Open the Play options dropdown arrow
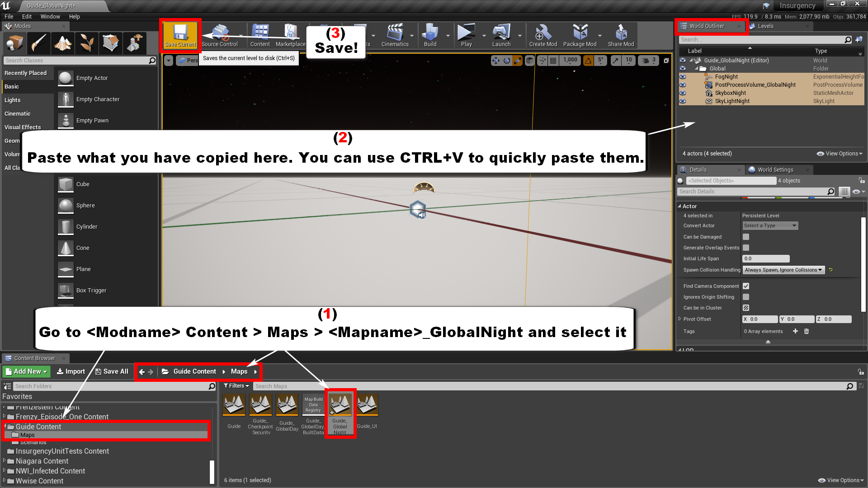The image size is (868, 488). coord(484,36)
